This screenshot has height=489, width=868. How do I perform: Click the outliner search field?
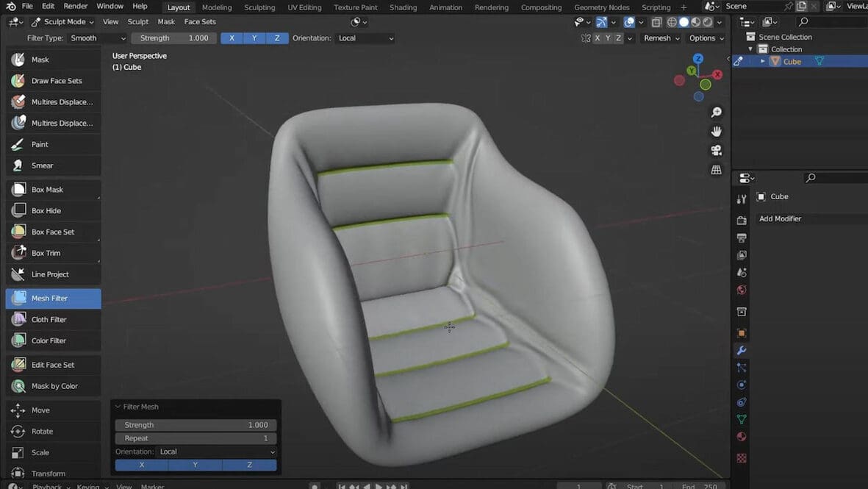pos(831,22)
